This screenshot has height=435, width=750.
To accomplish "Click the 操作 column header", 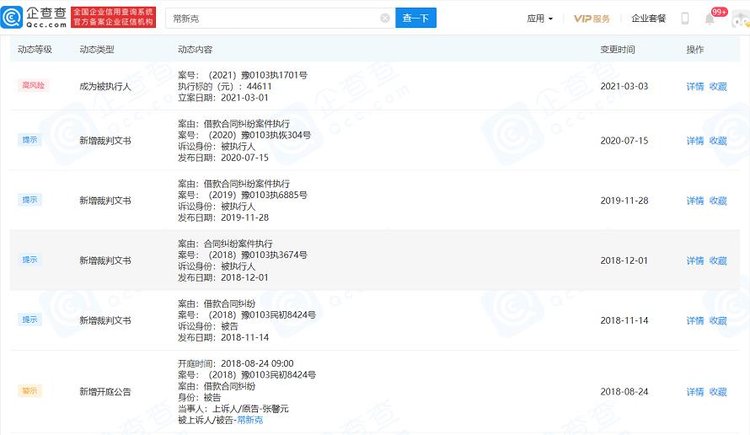I will (695, 49).
